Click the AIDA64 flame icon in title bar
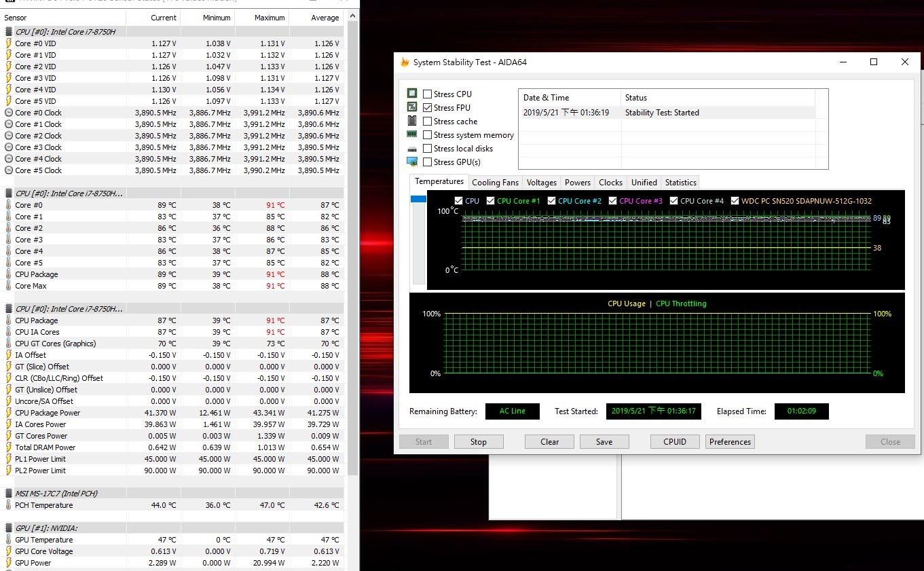The width and height of the screenshot is (924, 571). [405, 62]
